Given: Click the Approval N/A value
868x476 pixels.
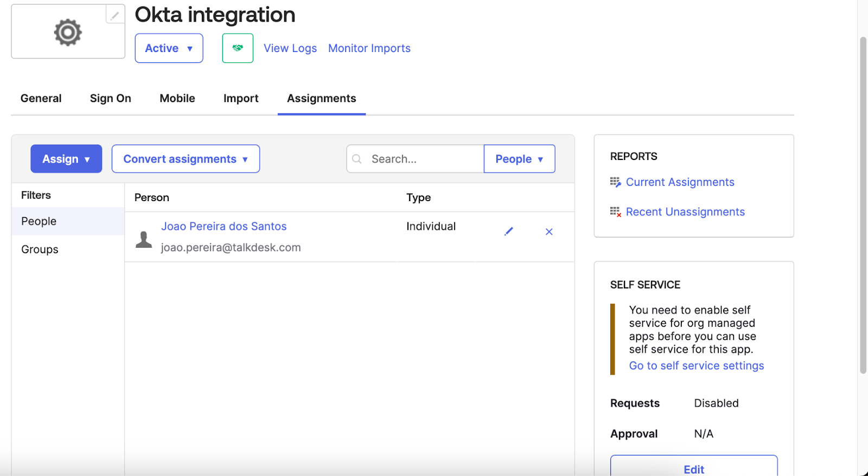Looking at the screenshot, I should (x=704, y=434).
